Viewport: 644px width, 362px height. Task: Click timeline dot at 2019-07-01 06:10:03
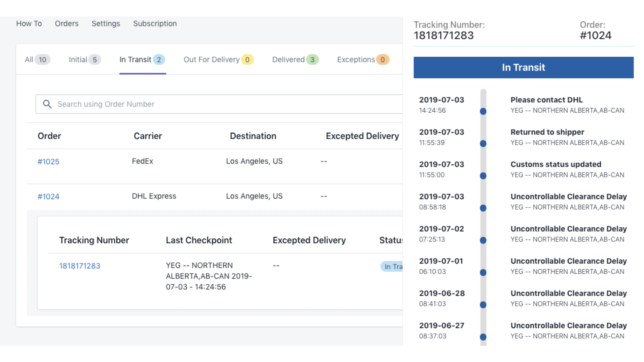pyautogui.click(x=483, y=272)
